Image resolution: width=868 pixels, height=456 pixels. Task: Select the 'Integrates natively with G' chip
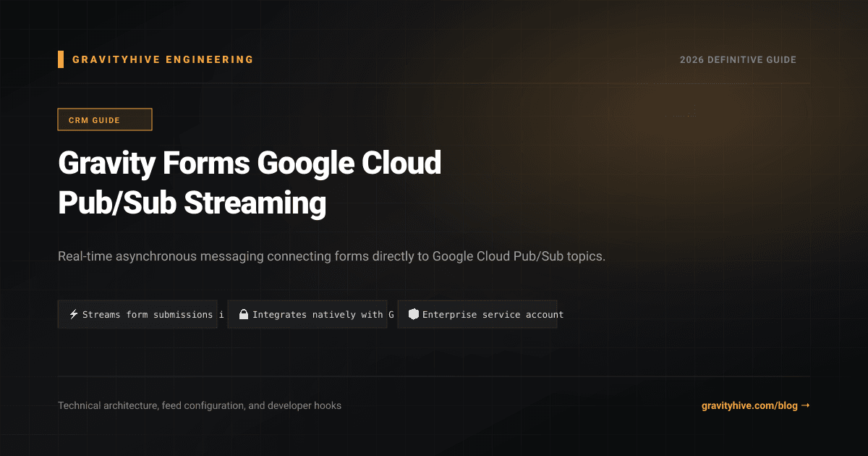[307, 315]
